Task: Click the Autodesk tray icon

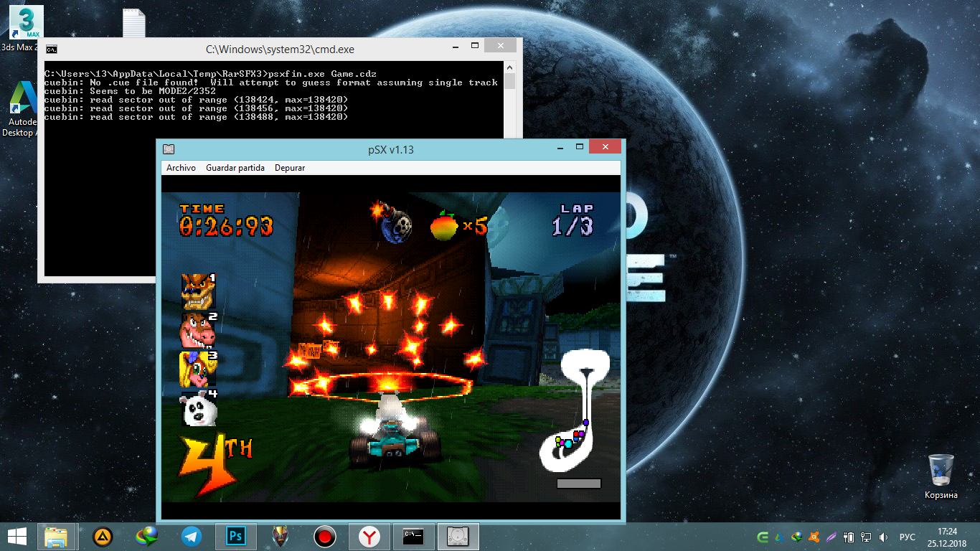Action: click(781, 537)
